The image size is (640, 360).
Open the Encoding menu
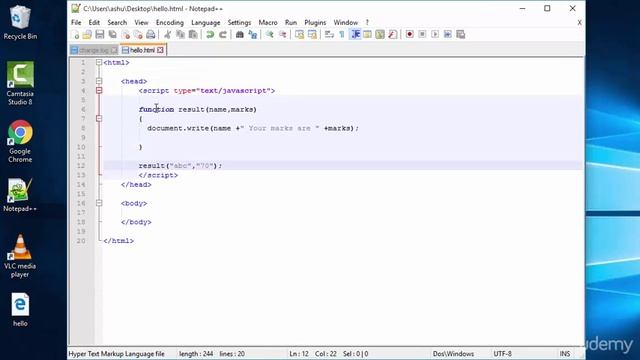[x=170, y=22]
